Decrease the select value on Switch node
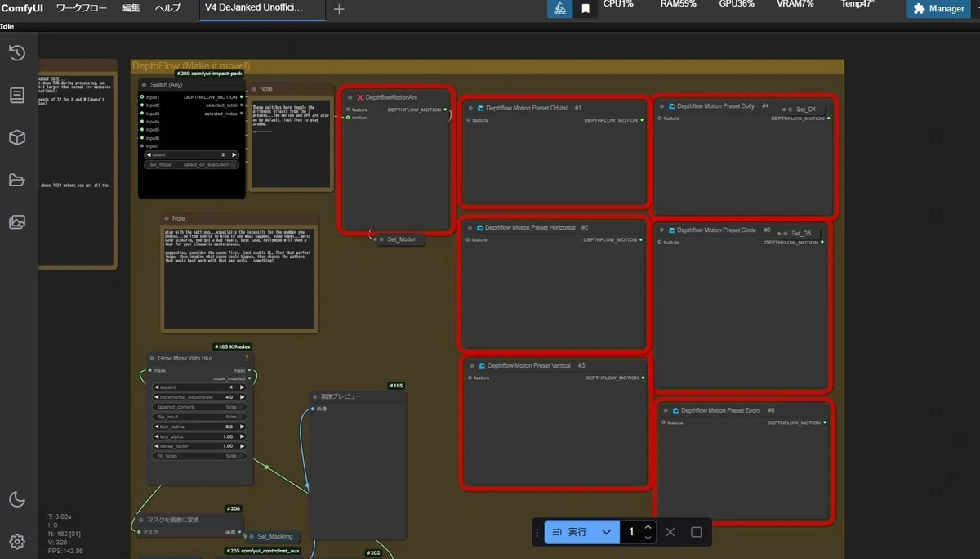Screen dimensions: 980x559 coord(148,154)
